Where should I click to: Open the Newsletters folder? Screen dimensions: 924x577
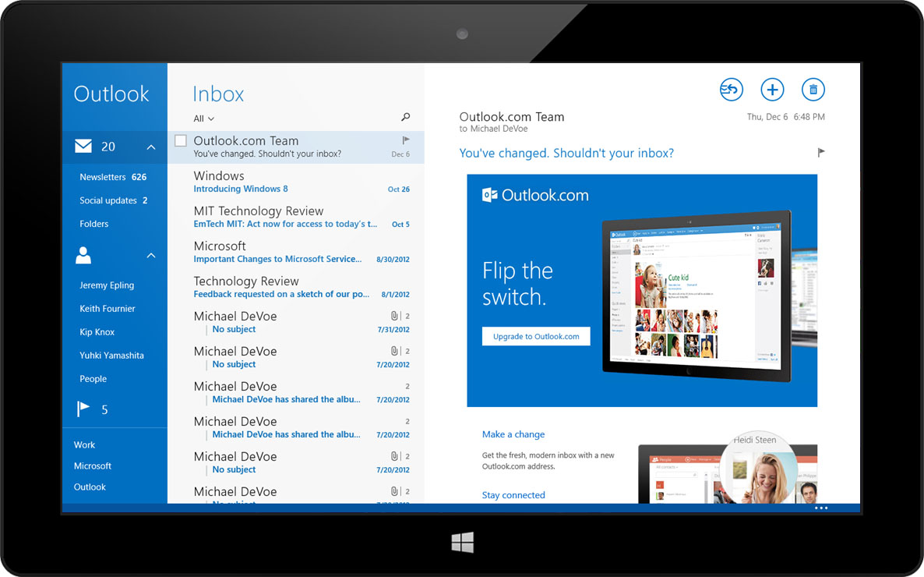click(x=103, y=177)
